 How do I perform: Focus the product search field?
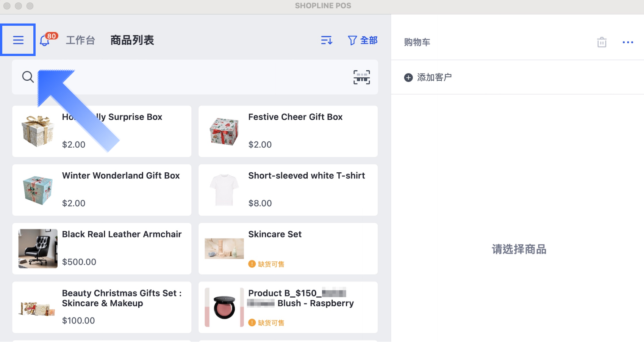tap(195, 77)
